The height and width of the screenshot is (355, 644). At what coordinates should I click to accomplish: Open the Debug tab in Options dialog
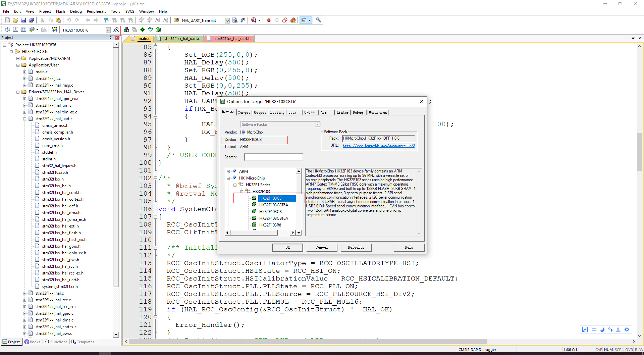358,112
